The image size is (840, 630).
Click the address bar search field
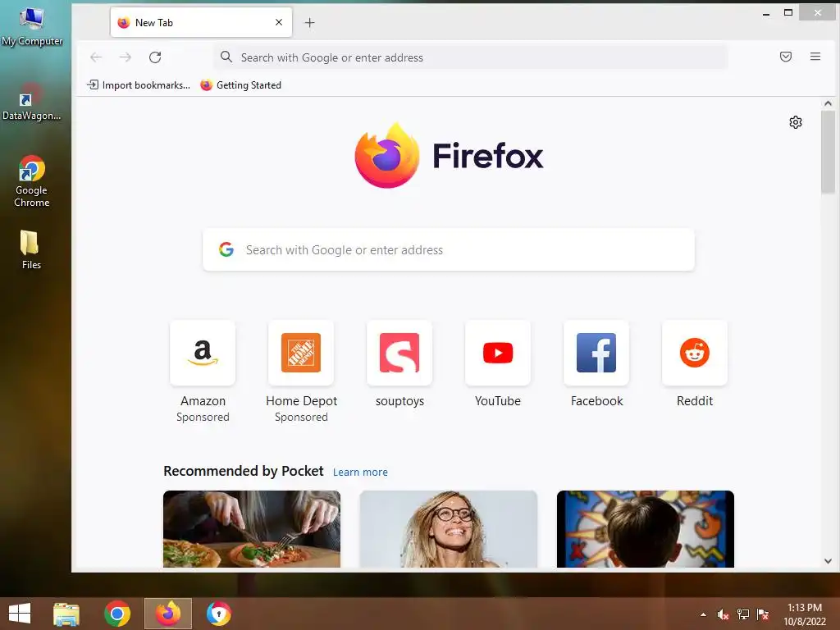(470, 57)
